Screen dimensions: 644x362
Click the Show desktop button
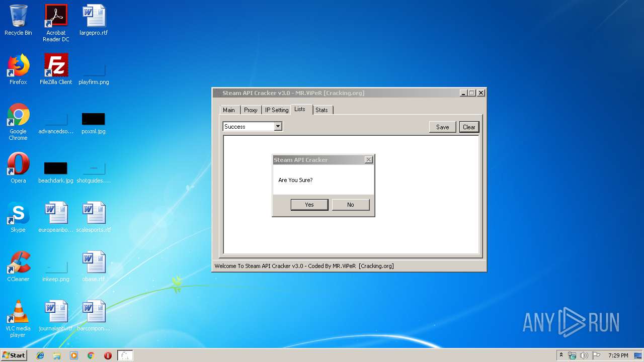point(638,355)
